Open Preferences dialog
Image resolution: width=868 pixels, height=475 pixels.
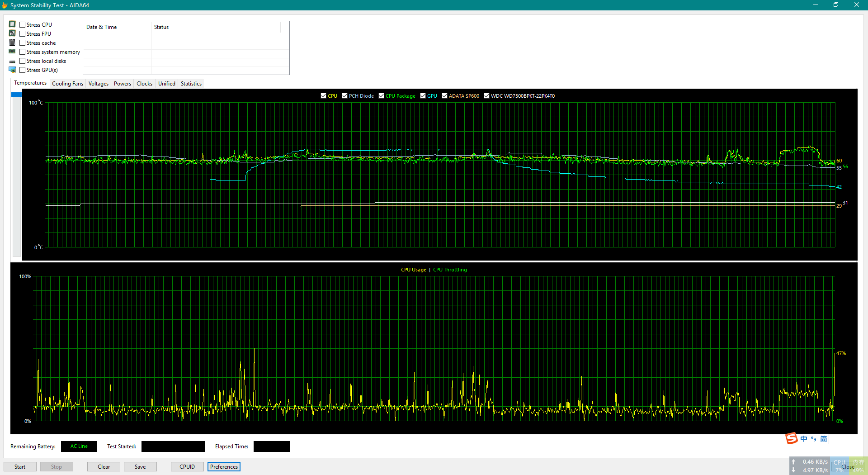(224, 467)
